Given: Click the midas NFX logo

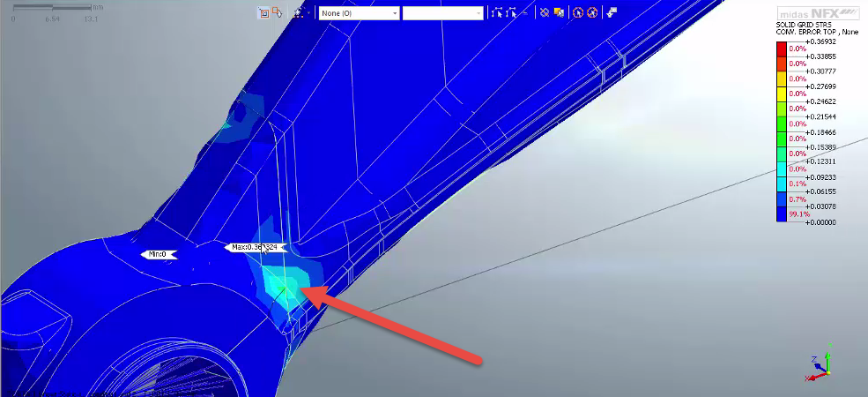Looking at the screenshot, I should click(818, 13).
